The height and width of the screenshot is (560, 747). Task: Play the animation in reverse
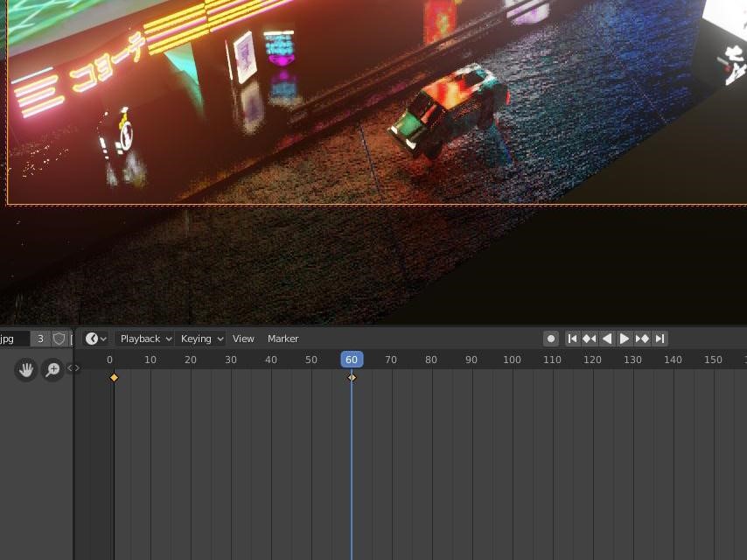[606, 339]
